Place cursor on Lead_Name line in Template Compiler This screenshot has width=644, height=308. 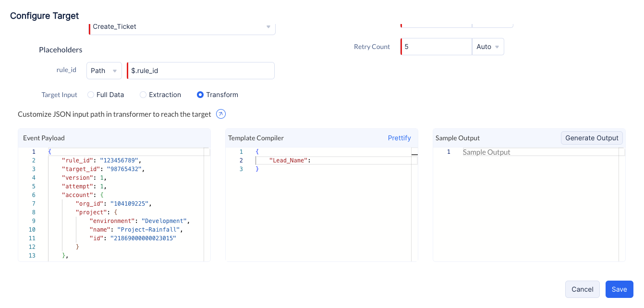pyautogui.click(x=336, y=160)
